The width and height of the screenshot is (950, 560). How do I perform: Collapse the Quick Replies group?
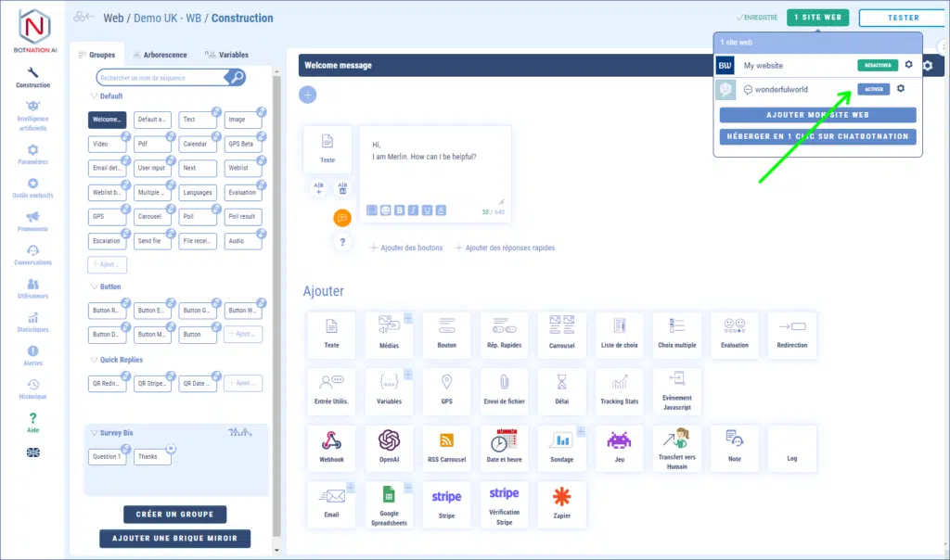pos(94,360)
